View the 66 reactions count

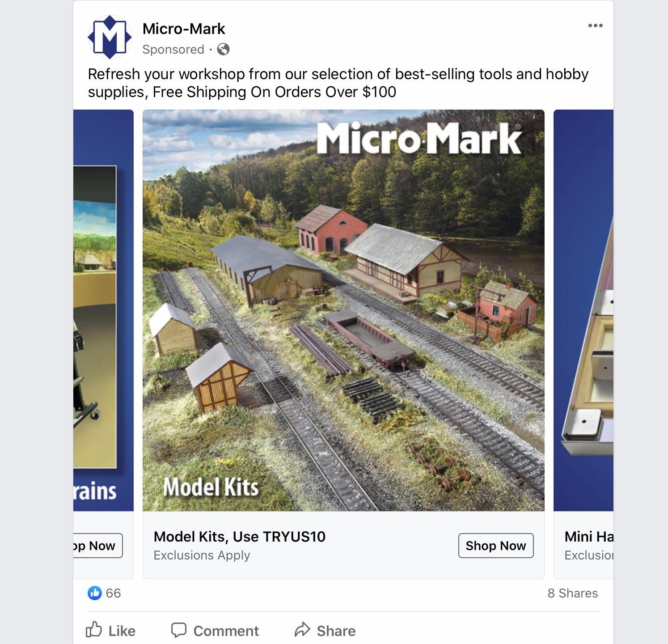114,593
